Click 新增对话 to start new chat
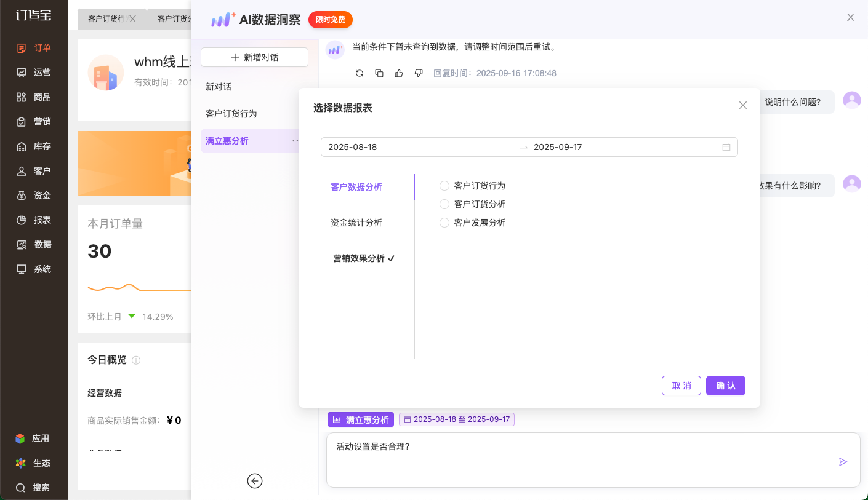 pos(254,57)
